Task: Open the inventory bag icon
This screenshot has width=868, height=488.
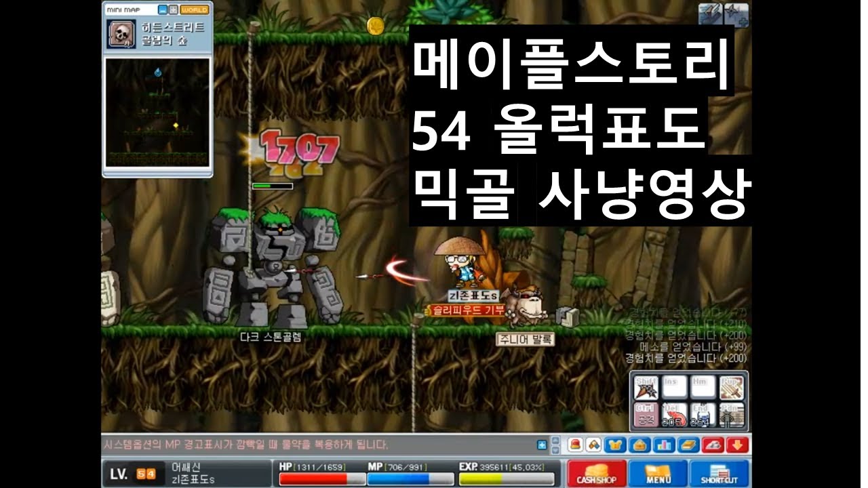Action: (x=640, y=445)
